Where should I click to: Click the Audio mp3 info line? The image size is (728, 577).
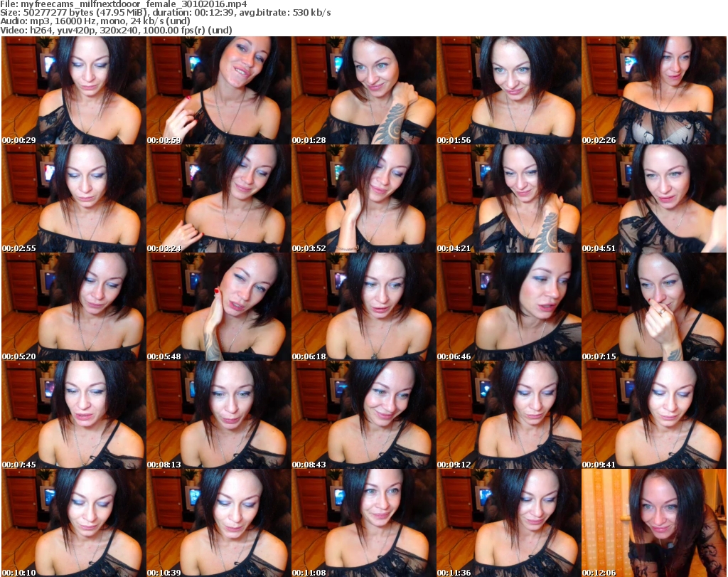click(x=95, y=21)
